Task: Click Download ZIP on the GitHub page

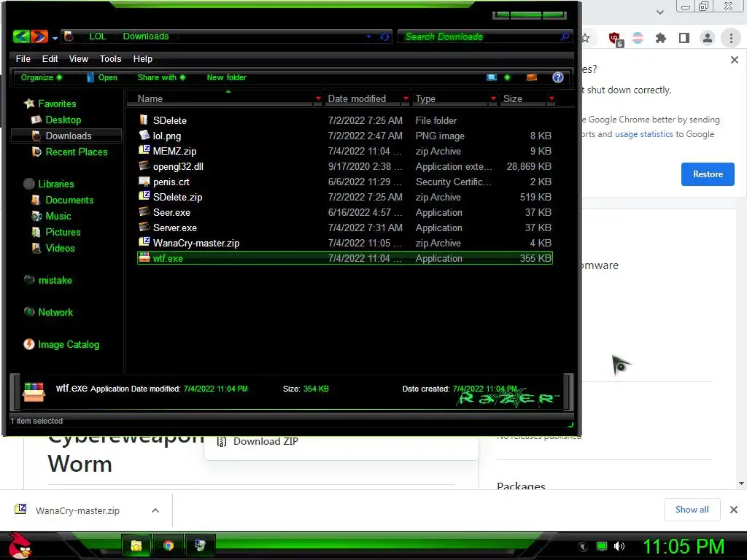Action: [x=266, y=441]
